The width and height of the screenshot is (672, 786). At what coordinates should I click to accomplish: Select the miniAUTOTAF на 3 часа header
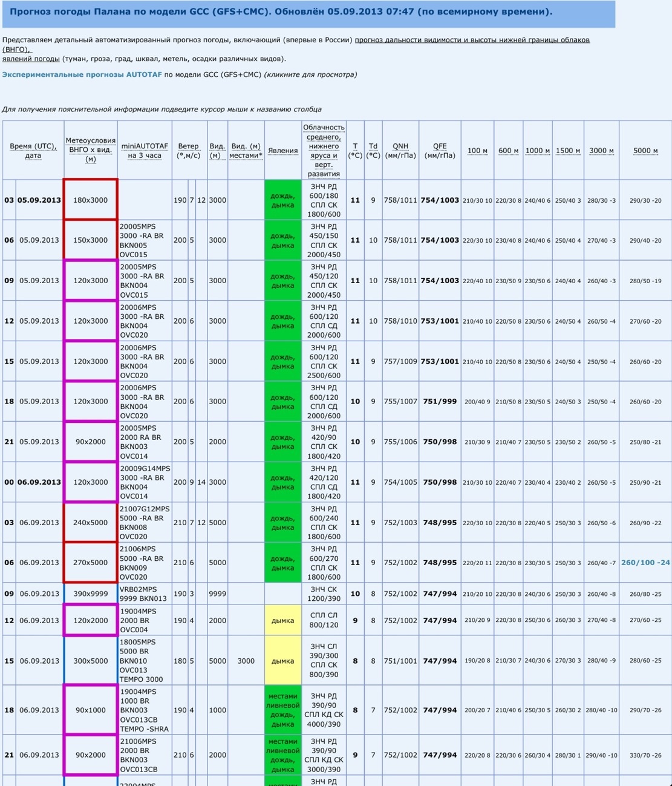(145, 151)
